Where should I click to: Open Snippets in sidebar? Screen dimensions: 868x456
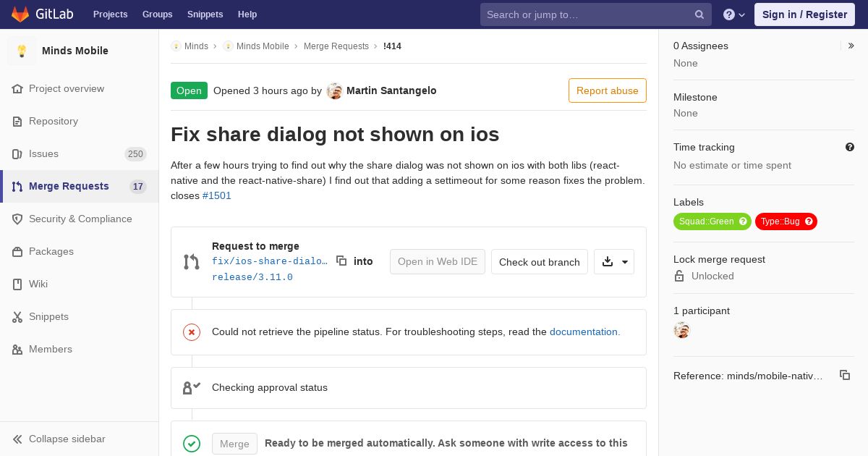[80, 316]
